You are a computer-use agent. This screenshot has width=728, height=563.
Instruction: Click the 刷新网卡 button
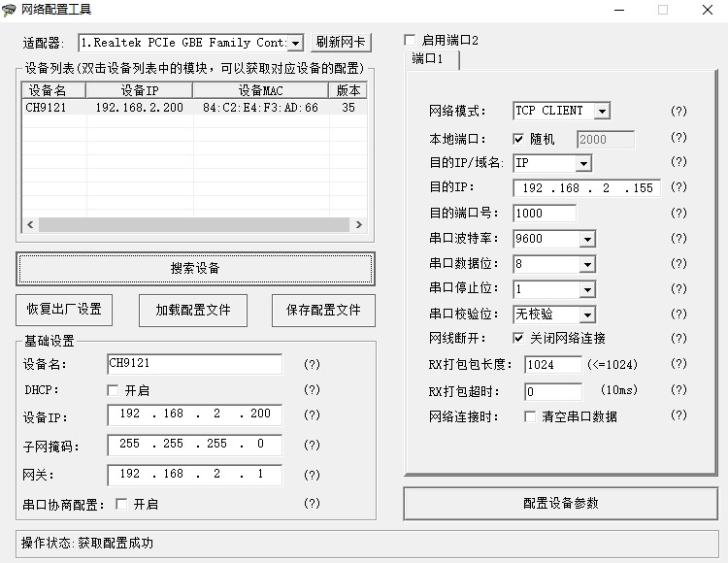(x=341, y=43)
